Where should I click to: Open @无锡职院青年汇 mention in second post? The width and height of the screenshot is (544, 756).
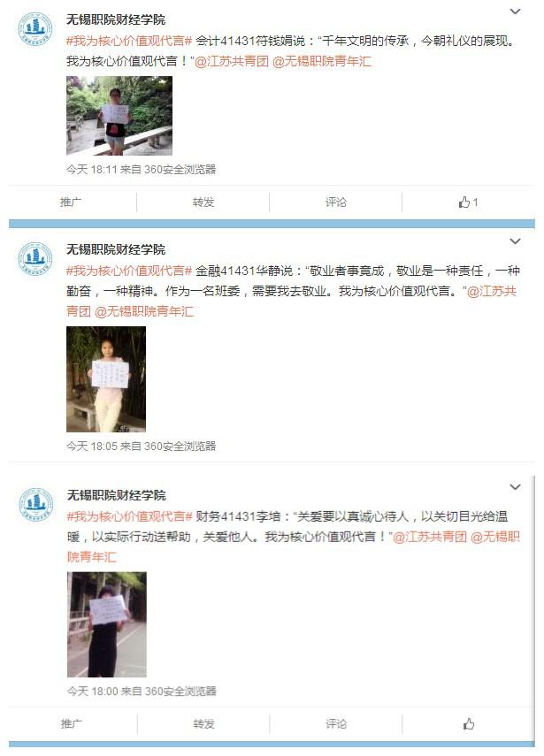143,311
